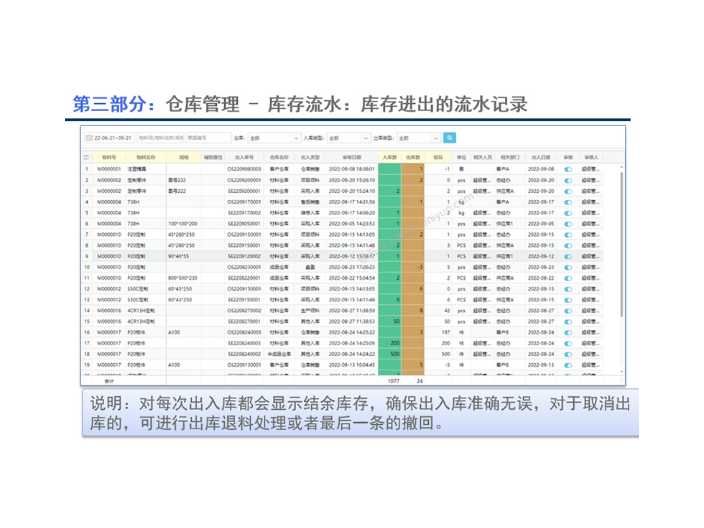Click outbound quantity -3 in row 10
This screenshot has height=528, width=704.
point(420,267)
